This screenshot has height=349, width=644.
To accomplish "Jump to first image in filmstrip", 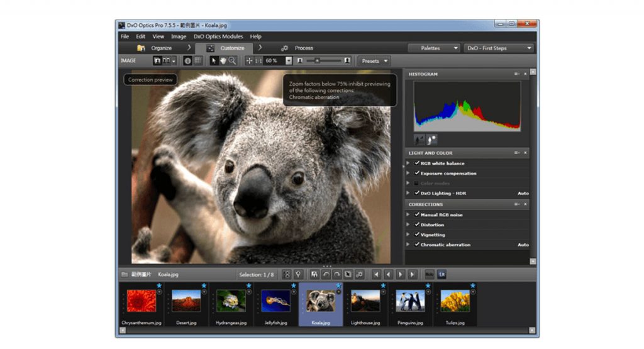I will [376, 274].
